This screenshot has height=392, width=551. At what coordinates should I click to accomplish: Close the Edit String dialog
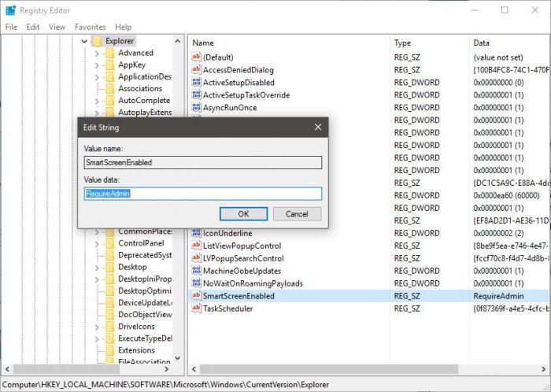point(318,128)
